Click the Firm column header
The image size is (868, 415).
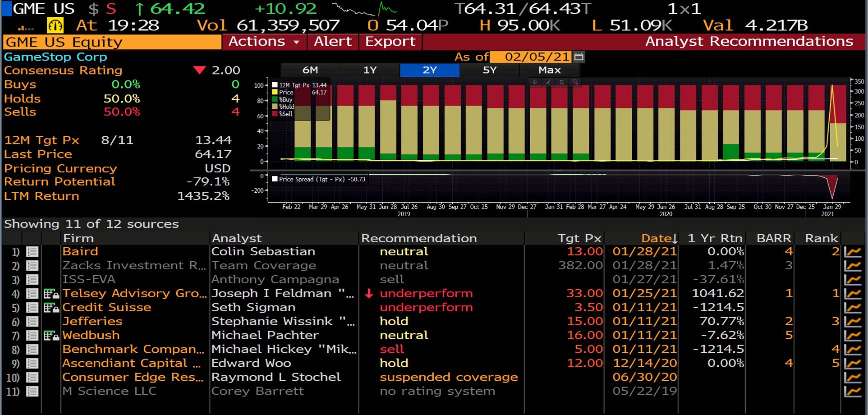tap(78, 238)
